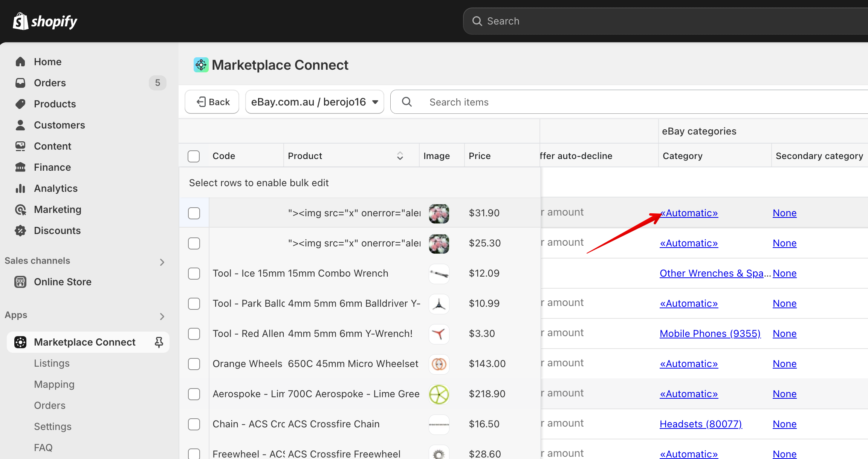This screenshot has height=459, width=868.
Task: Check the $25.30 row checkbox
Action: (194, 243)
